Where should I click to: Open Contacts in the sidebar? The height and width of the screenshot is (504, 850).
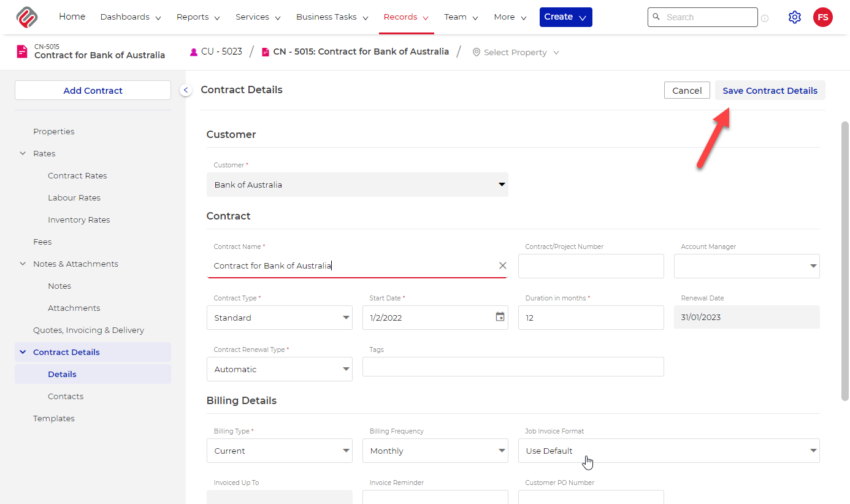(x=66, y=396)
